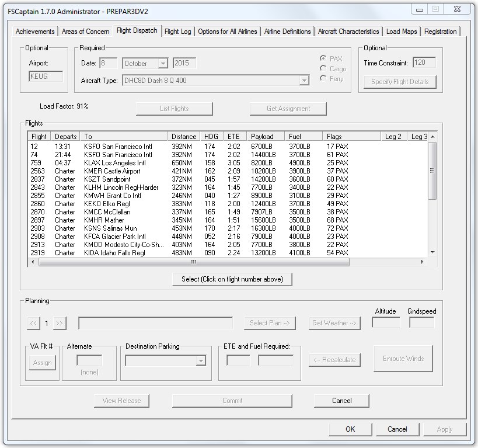Click the VA Flt # Assign button
The height and width of the screenshot is (448, 478).
[43, 363]
